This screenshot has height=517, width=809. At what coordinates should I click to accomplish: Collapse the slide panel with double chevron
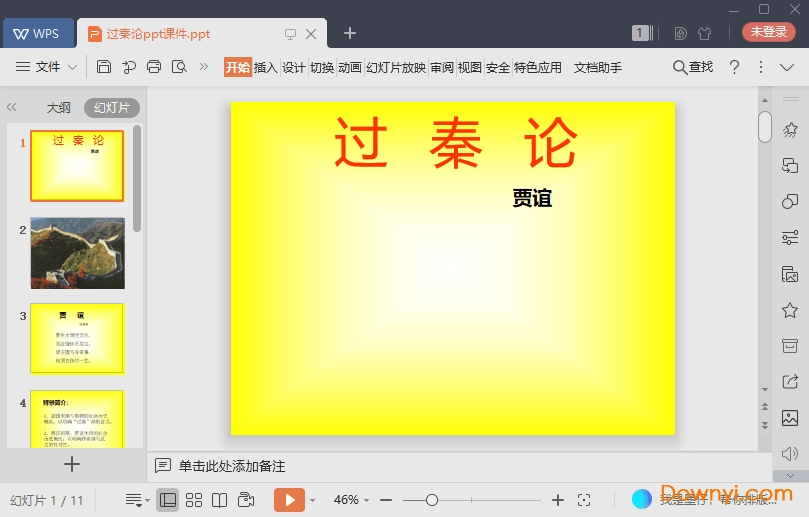tap(11, 107)
